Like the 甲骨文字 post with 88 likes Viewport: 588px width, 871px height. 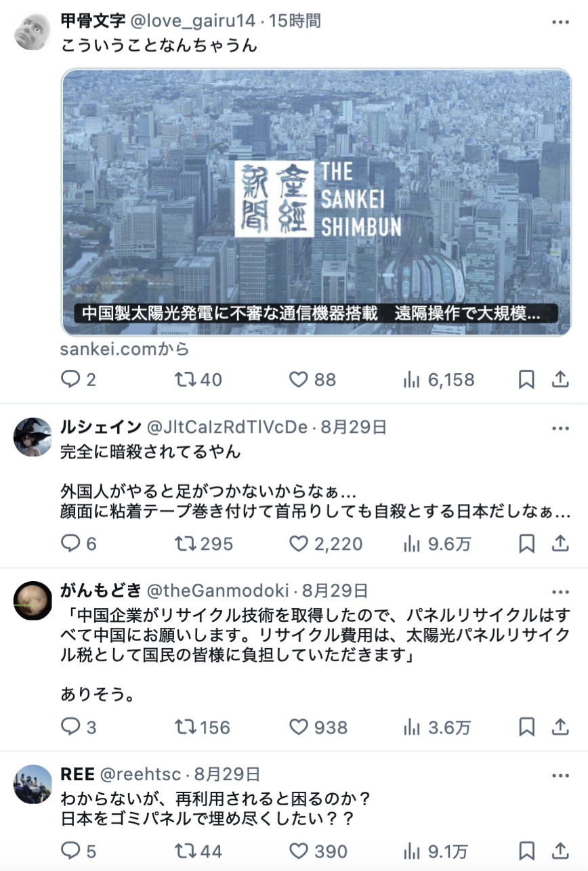click(312, 380)
